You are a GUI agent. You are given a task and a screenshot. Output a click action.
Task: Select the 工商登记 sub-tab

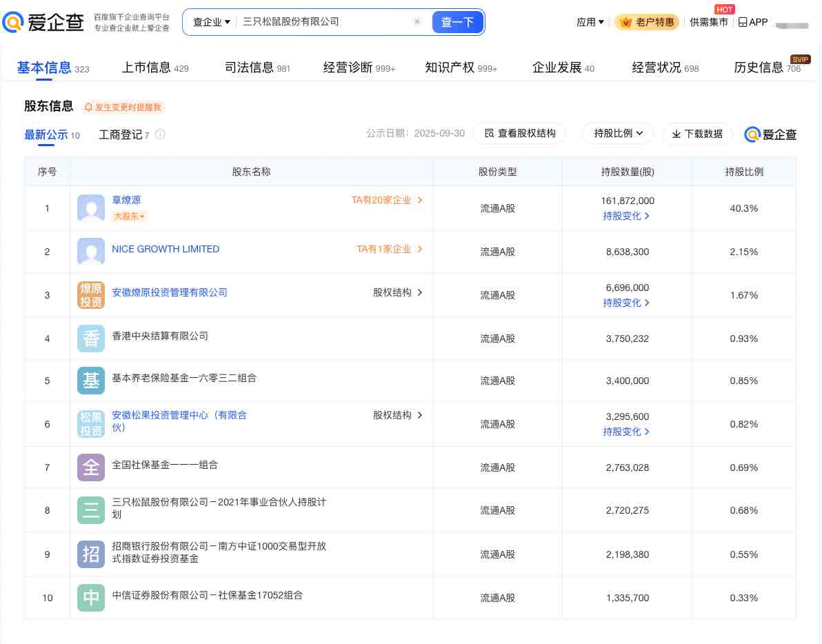[x=120, y=134]
